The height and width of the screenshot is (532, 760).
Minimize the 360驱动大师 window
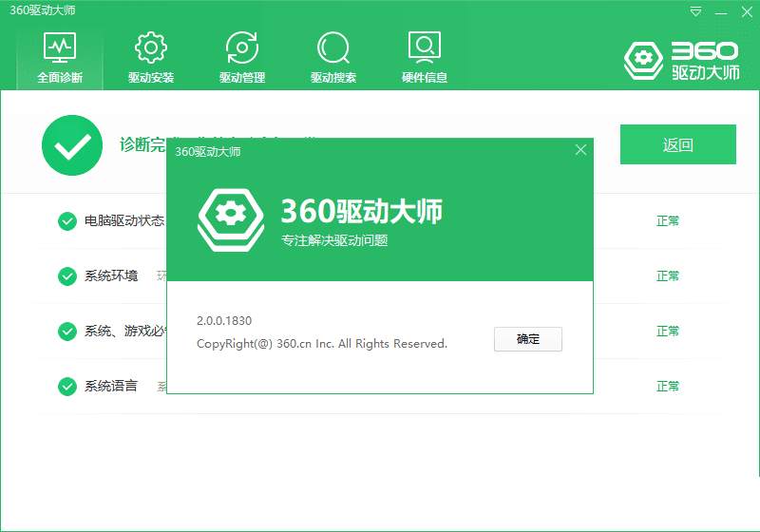pos(721,12)
